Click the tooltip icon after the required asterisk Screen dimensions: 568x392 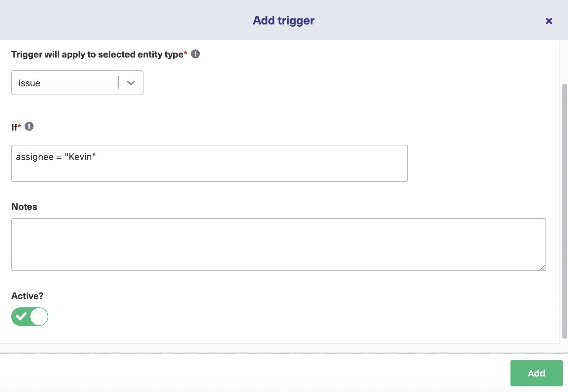pyautogui.click(x=195, y=54)
